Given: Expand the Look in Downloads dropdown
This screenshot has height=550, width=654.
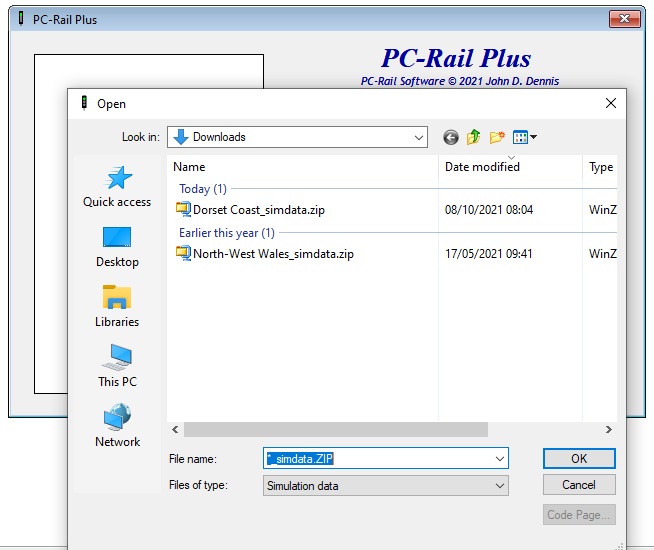Looking at the screenshot, I should pyautogui.click(x=297, y=137).
